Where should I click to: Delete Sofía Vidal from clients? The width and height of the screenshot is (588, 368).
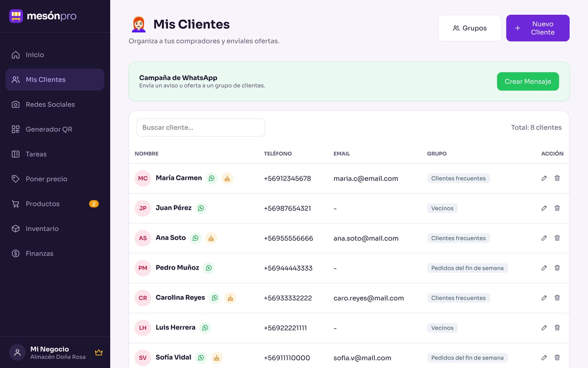click(557, 357)
